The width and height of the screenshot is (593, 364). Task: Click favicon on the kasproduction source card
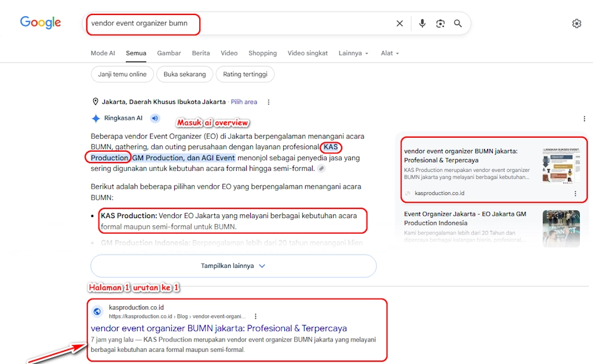tap(408, 193)
